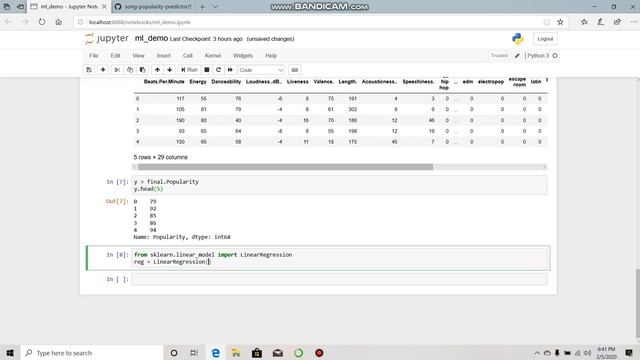Open the View menu
The image size is (640, 360).
[138, 56]
